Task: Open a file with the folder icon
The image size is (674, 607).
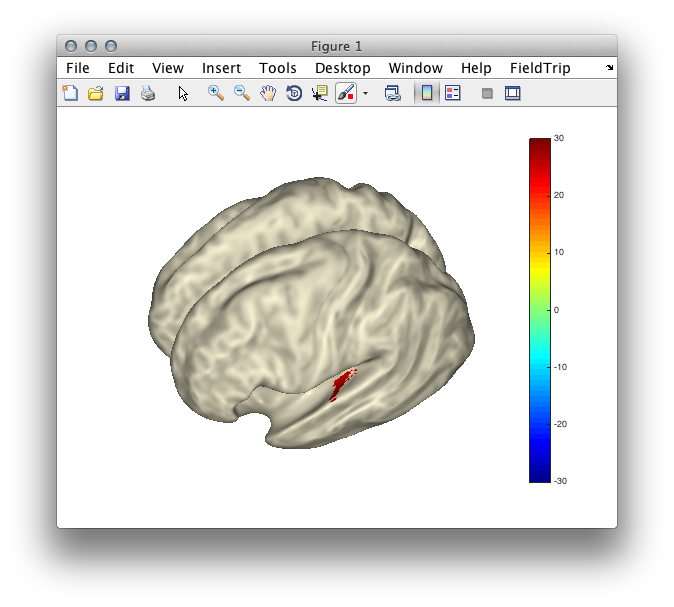Action: click(95, 93)
